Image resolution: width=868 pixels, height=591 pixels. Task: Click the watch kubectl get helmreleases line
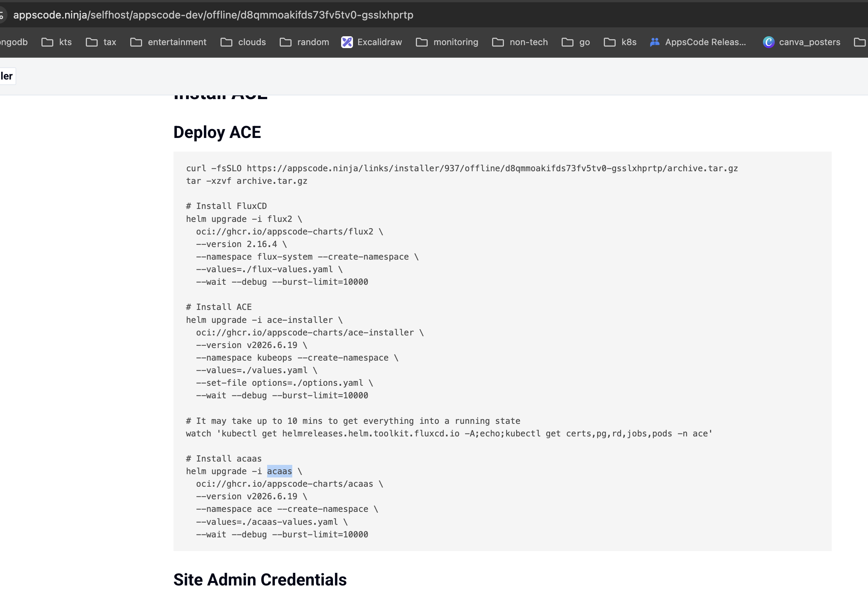point(449,434)
